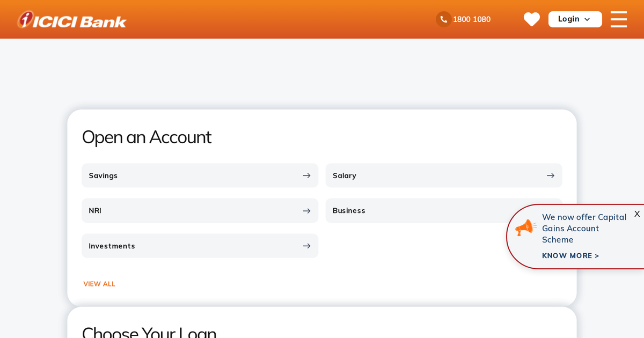Click the Savings account arrow icon
Image resolution: width=644 pixels, height=338 pixels.
point(306,175)
